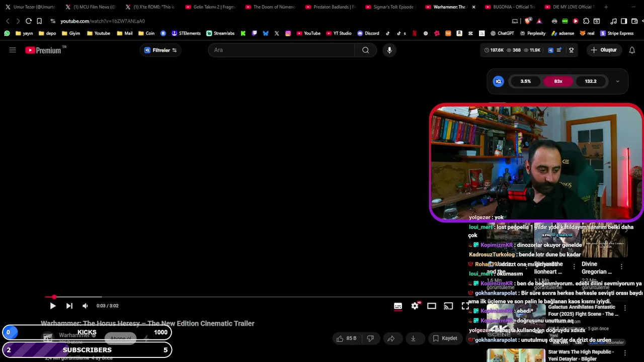Open the Instagram bookmark icon
Viewport: 644px width, 362px height.
pos(288,33)
